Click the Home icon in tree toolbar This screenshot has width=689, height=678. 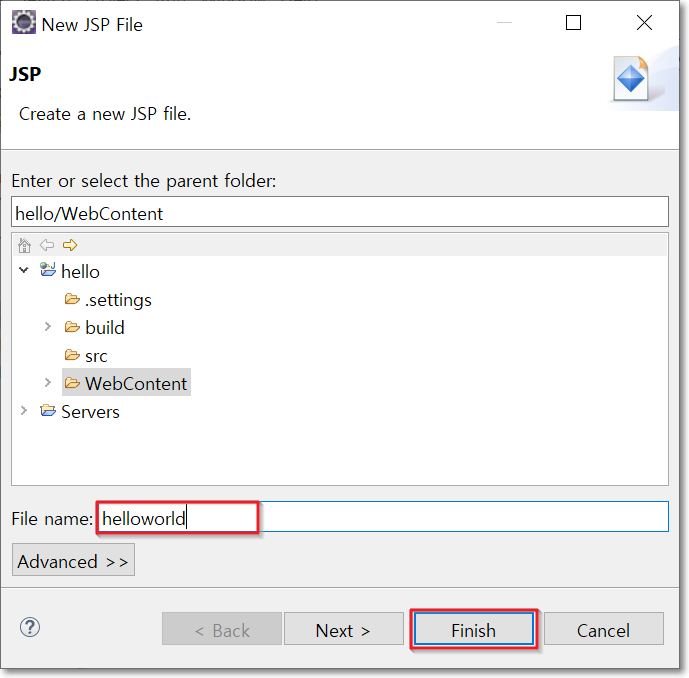24,245
